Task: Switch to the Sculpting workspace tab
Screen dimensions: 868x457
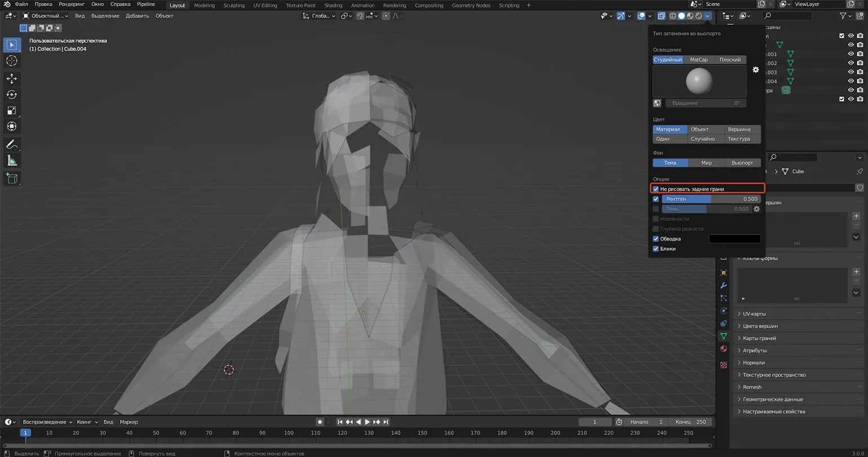Action: pyautogui.click(x=233, y=5)
